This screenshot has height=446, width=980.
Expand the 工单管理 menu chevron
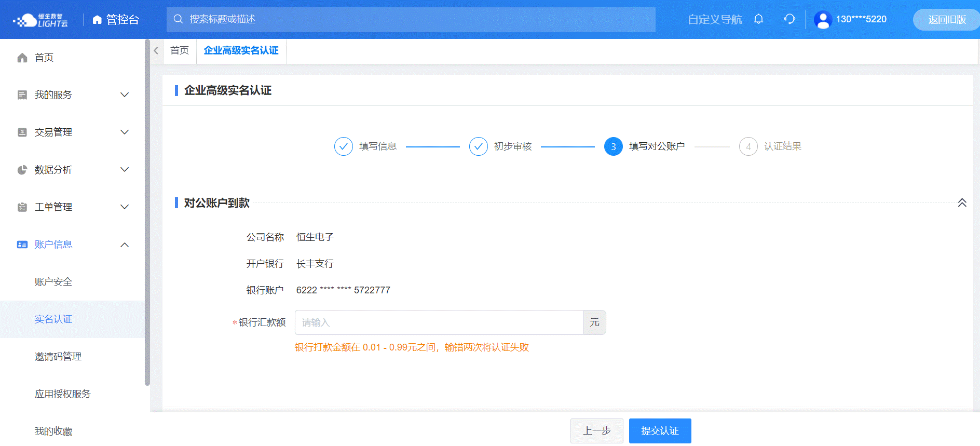click(125, 207)
